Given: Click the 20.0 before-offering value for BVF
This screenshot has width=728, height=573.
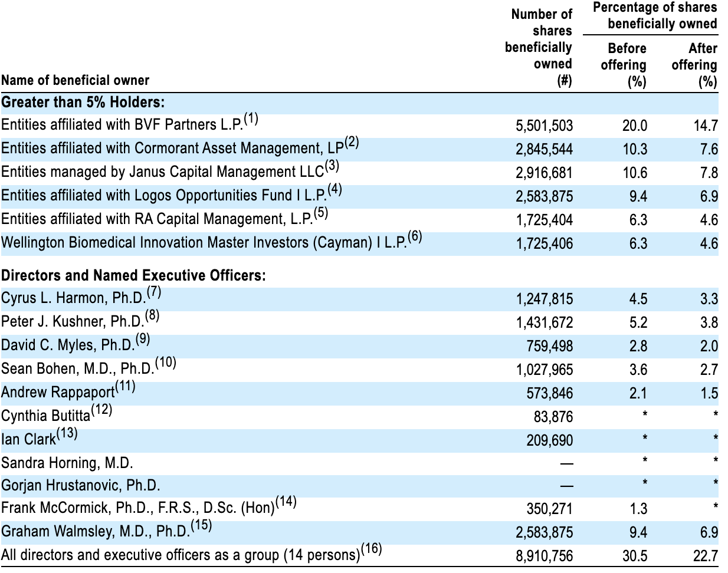Looking at the screenshot, I should click(x=635, y=126).
